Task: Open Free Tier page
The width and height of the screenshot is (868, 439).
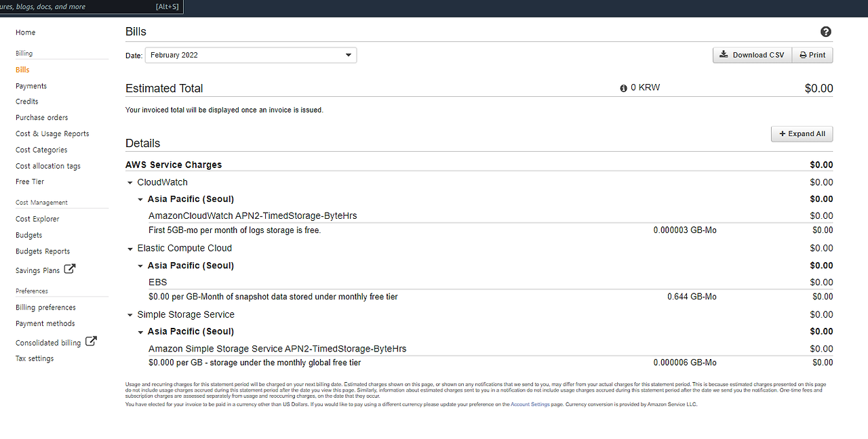Action: (30, 182)
